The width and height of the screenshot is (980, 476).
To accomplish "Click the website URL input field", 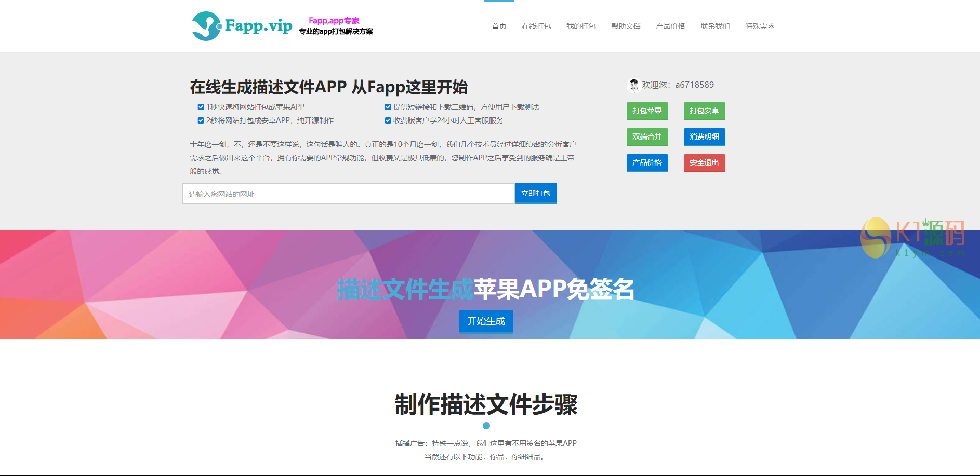I will tap(348, 194).
